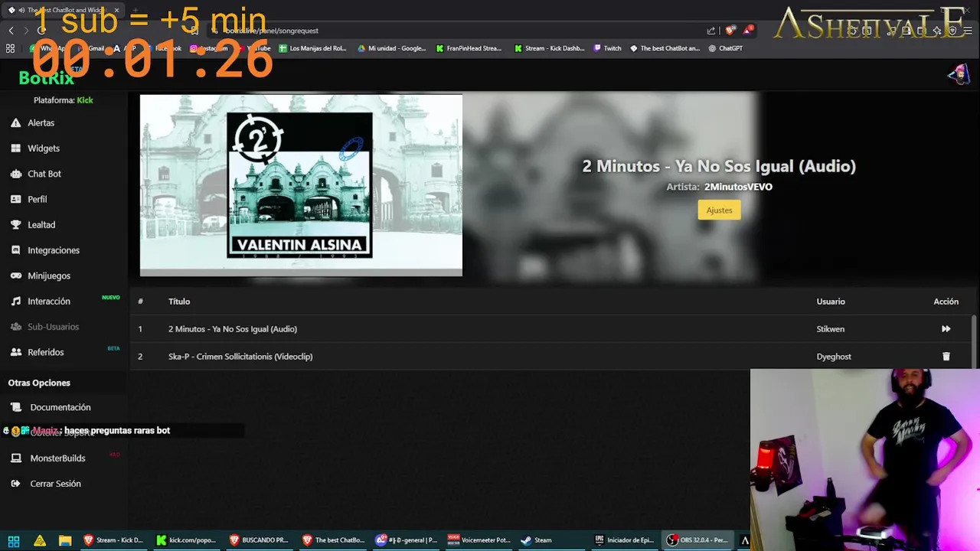Click the Minijuegos gamepad icon
This screenshot has width=980, height=551.
tap(15, 275)
